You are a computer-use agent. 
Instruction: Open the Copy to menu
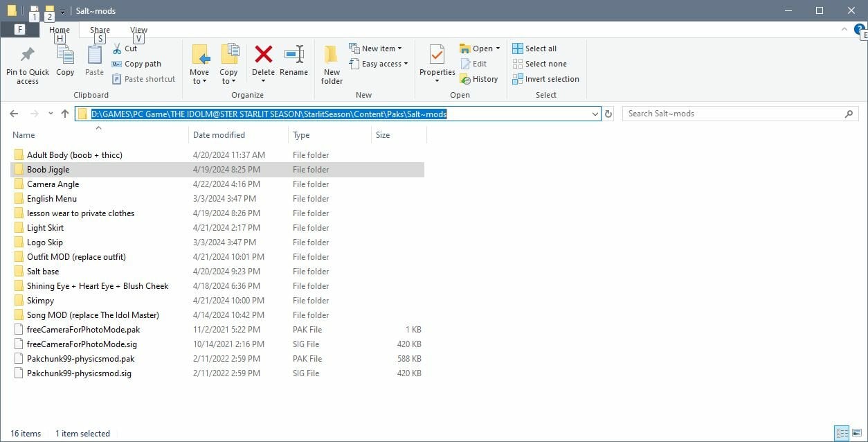[x=228, y=65]
